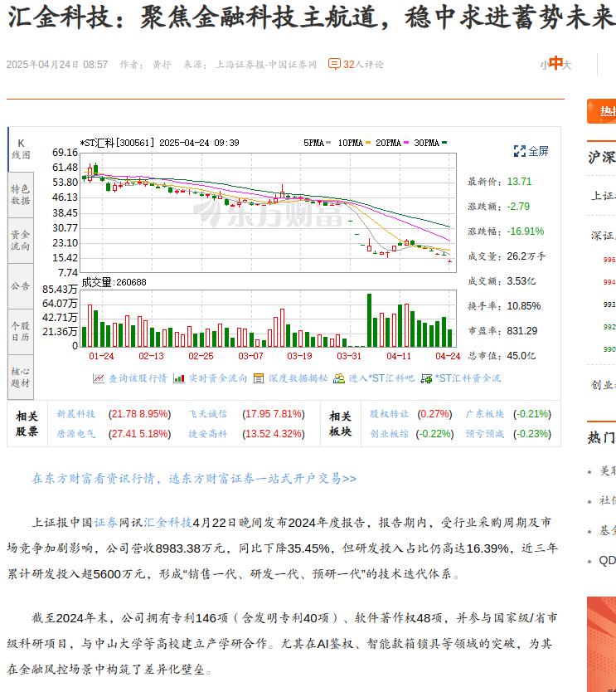616x692 pixels.
Task: Open the 资金流向 side tab
Action: click(21, 241)
